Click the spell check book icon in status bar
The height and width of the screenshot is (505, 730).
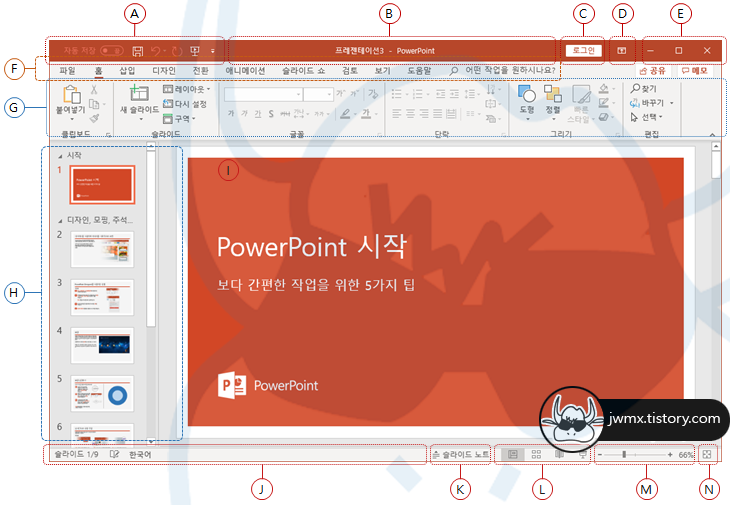(114, 454)
